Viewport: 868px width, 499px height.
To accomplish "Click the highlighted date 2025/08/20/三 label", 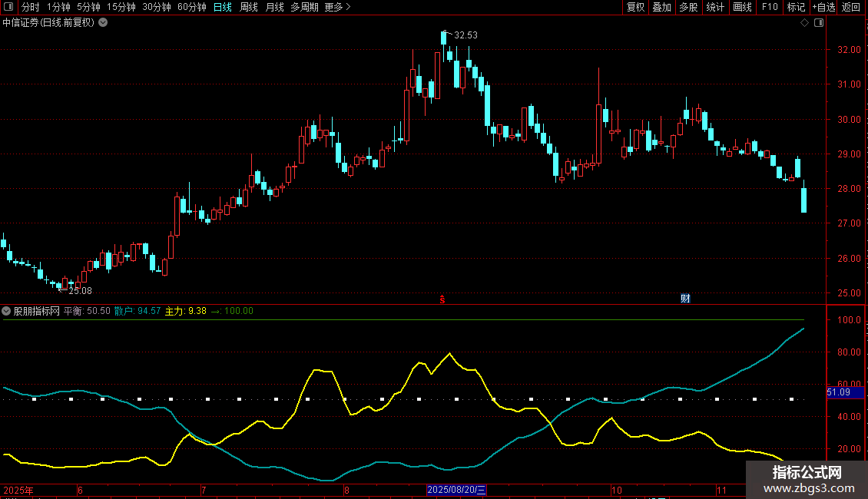I will (457, 490).
